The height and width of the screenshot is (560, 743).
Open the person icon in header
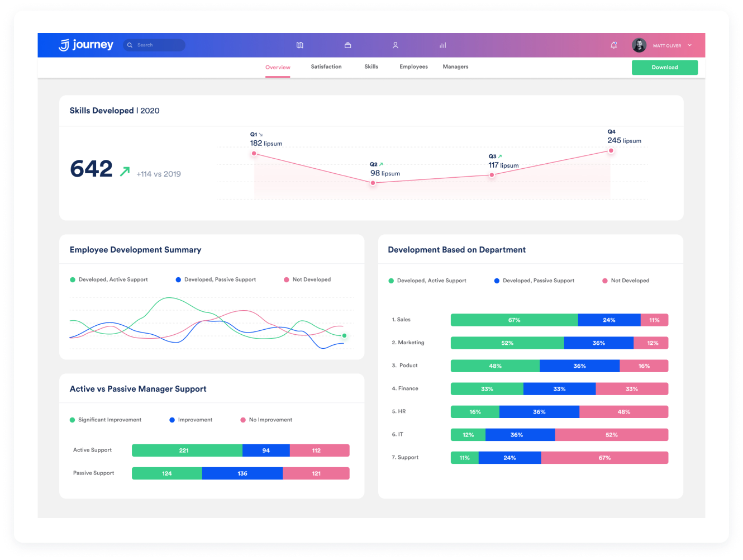pyautogui.click(x=396, y=45)
